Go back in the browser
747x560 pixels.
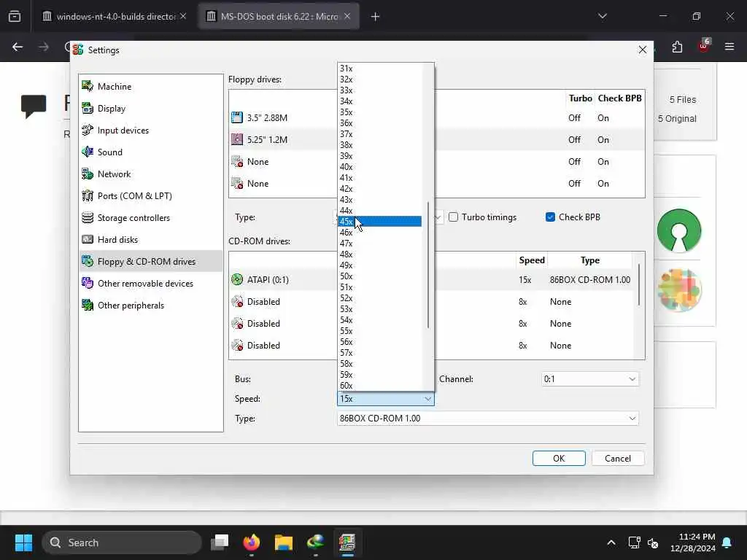(x=18, y=47)
